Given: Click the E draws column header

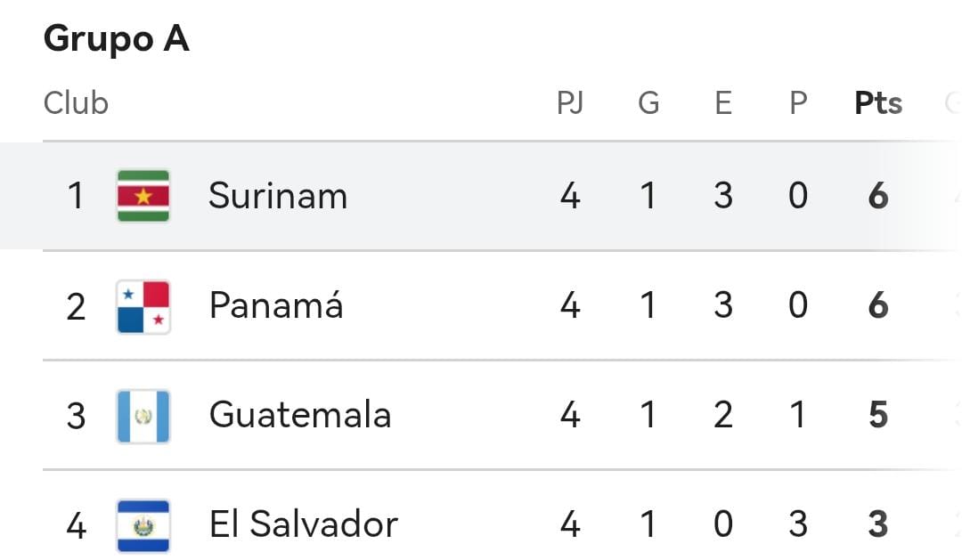Looking at the screenshot, I should point(723,103).
